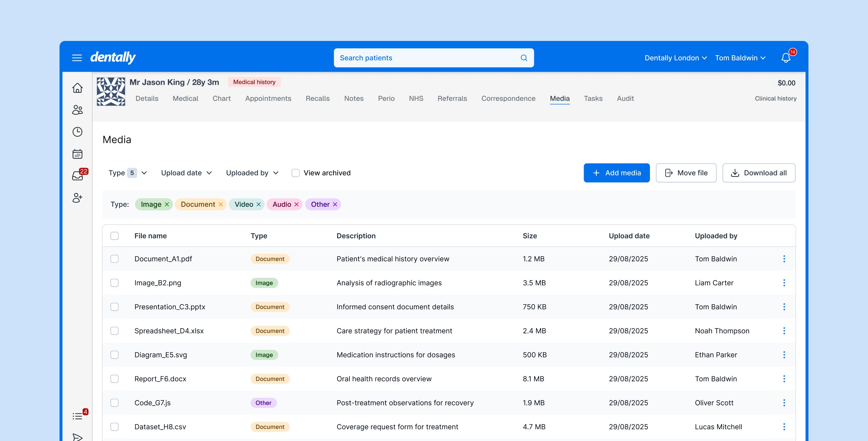The width and height of the screenshot is (868, 441).
Task: Click the Add media button
Action: point(616,173)
